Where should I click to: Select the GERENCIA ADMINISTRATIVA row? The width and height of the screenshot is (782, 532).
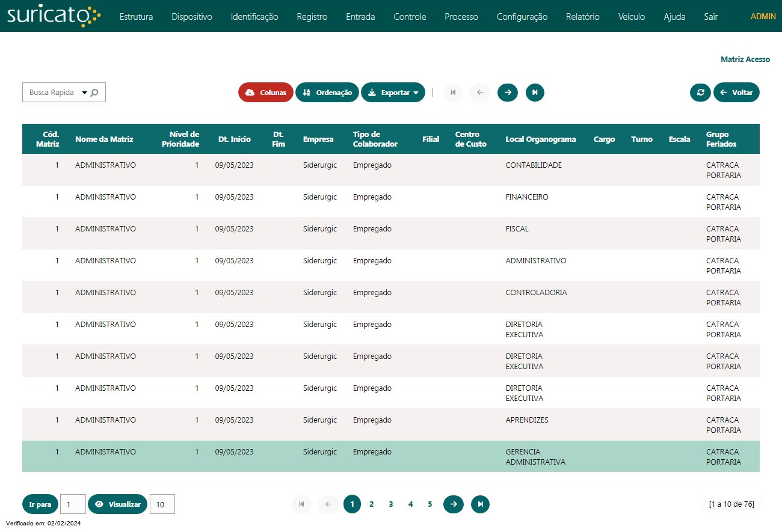pos(391,456)
